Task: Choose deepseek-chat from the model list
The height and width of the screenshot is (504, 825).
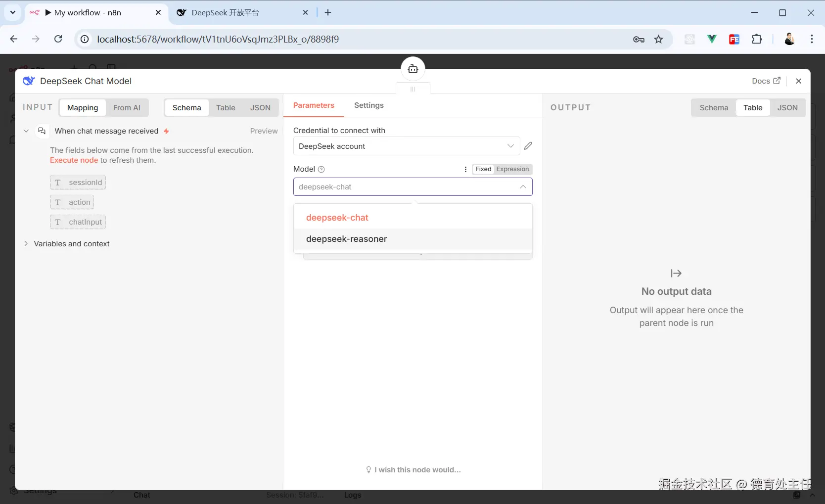Action: coord(413,218)
